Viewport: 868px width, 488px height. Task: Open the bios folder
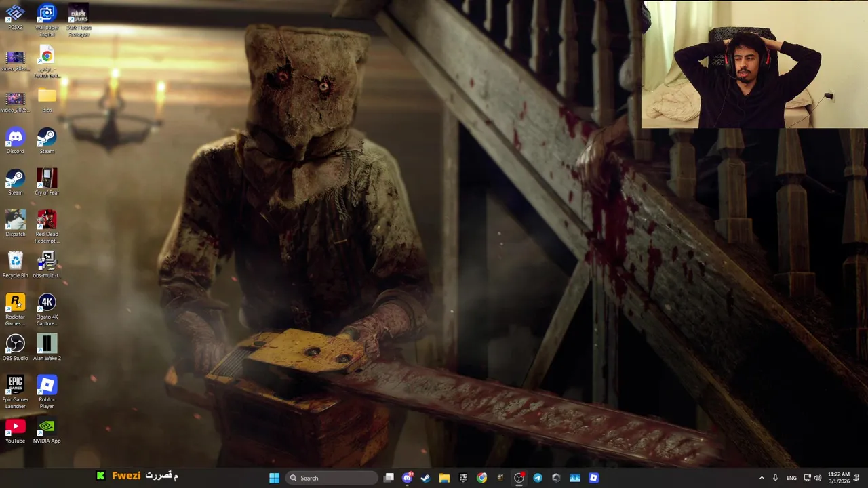(x=47, y=100)
